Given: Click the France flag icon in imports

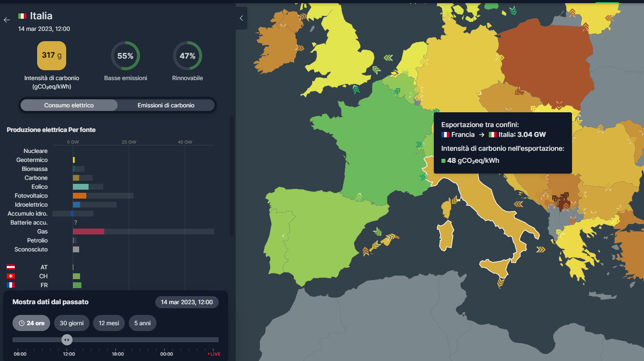Looking at the screenshot, I should point(11,285).
